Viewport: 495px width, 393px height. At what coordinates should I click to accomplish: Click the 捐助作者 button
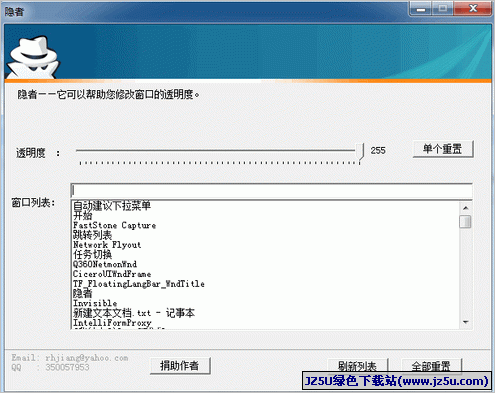(x=180, y=366)
